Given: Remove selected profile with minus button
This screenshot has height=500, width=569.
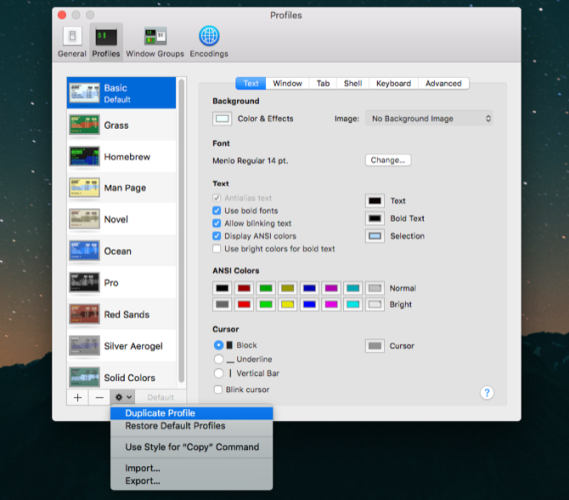Looking at the screenshot, I should pos(99,398).
